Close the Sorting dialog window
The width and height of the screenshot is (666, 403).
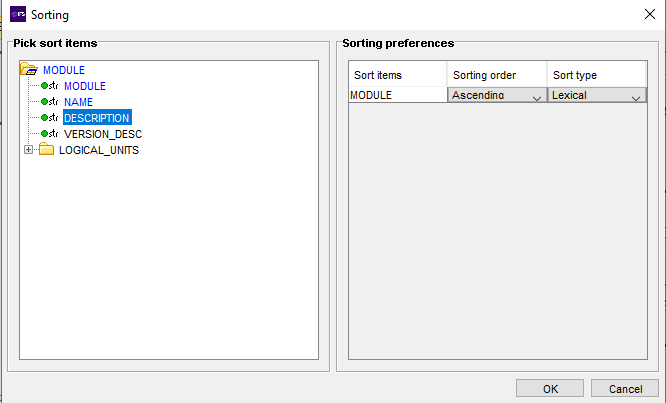pos(649,14)
